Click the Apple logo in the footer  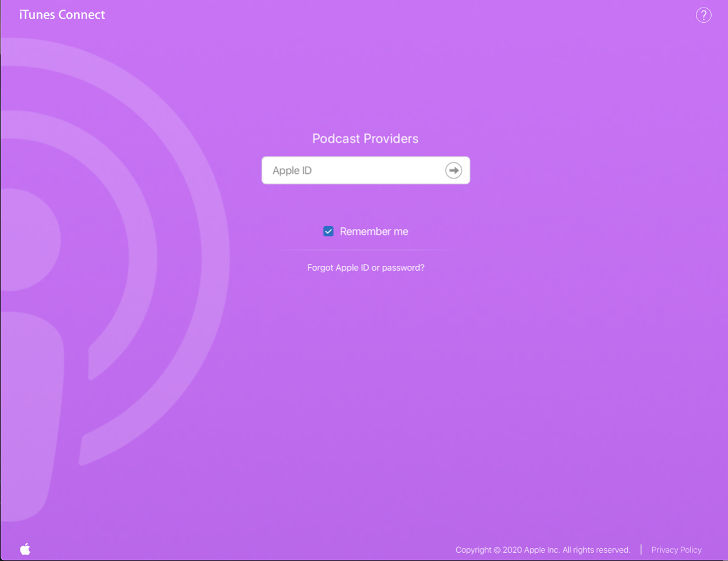pos(25,549)
